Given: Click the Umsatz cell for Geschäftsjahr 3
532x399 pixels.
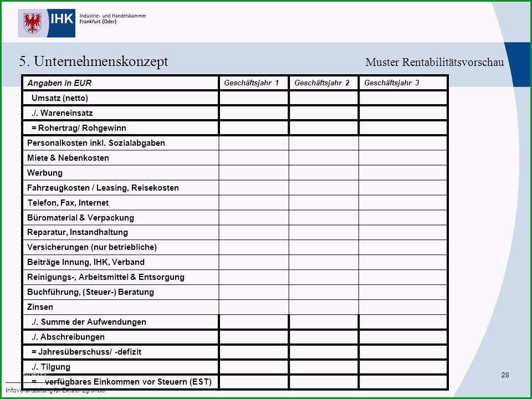Looking at the screenshot, I should click(403, 98).
